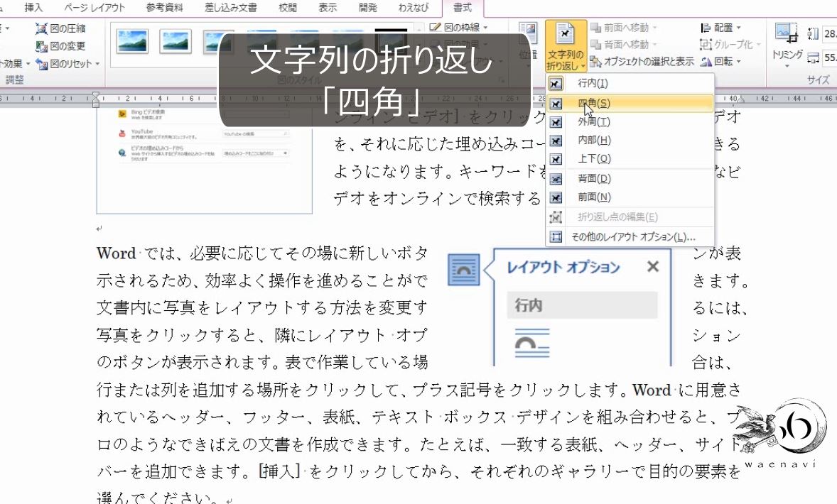The image size is (837, 504).
Task: Click 文字列の折り返し wrap text button
Action: click(x=566, y=46)
